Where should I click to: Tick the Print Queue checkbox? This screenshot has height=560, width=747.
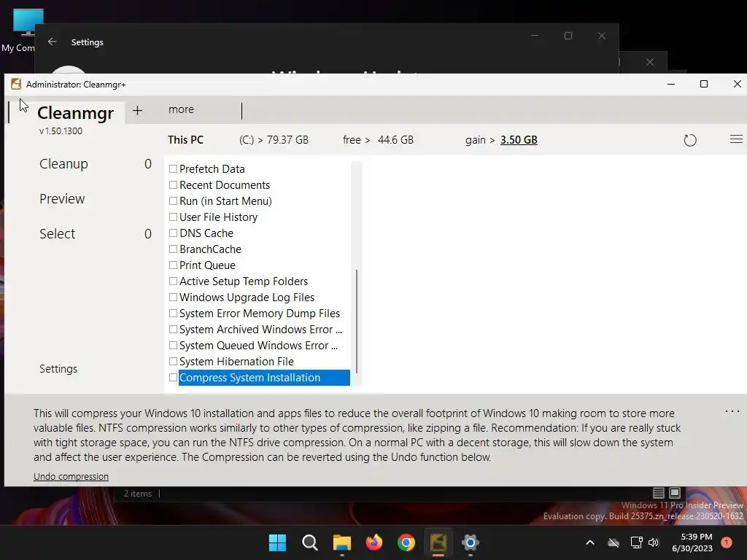[x=173, y=265]
